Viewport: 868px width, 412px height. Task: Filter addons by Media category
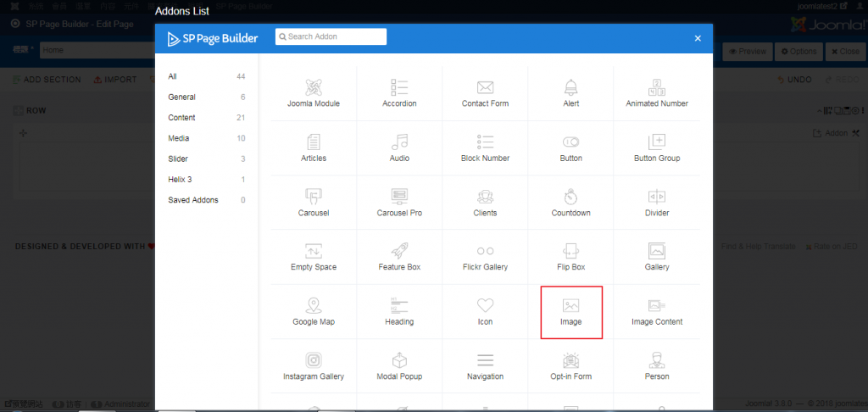(179, 138)
